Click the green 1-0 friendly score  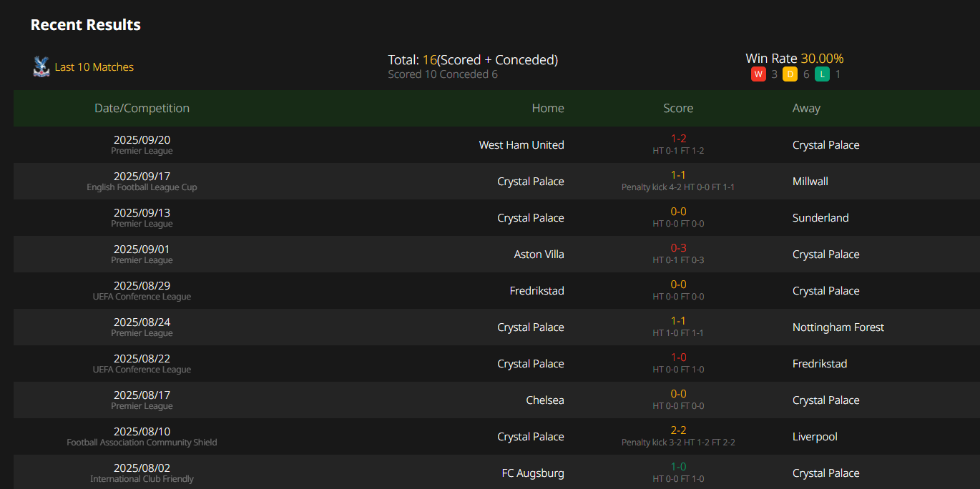(x=678, y=467)
